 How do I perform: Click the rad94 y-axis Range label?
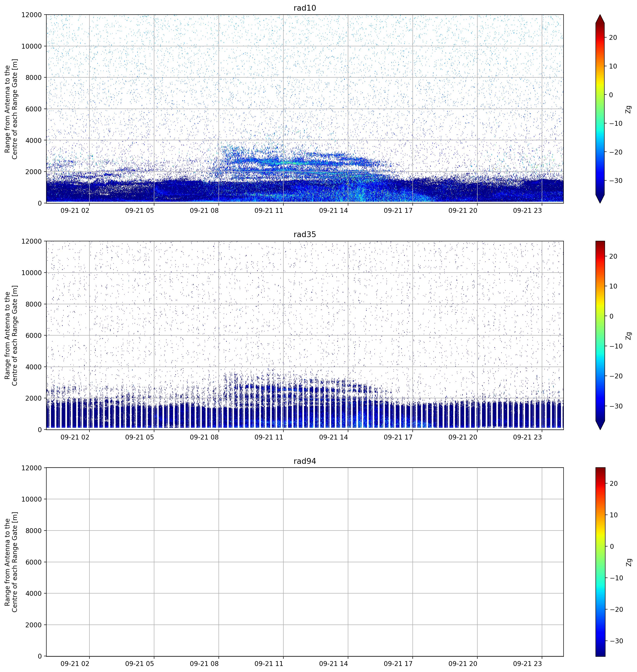click(x=11, y=562)
